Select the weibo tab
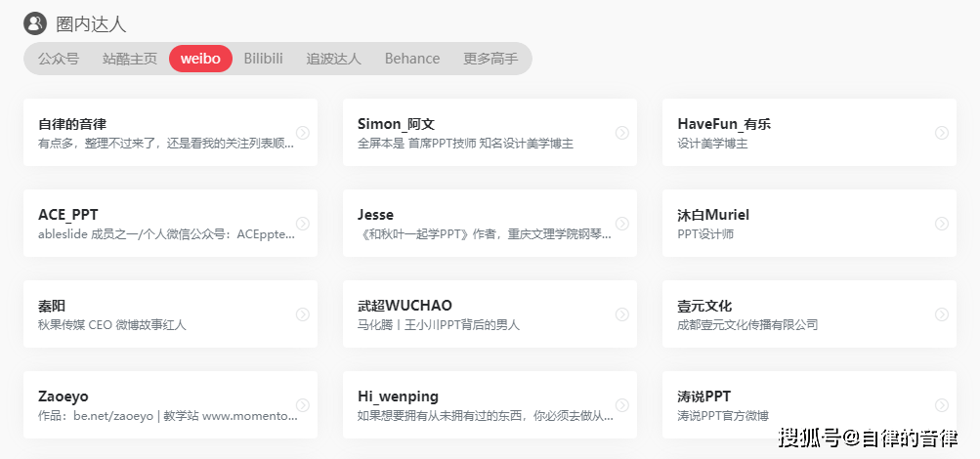This screenshot has width=980, height=459. (x=200, y=59)
